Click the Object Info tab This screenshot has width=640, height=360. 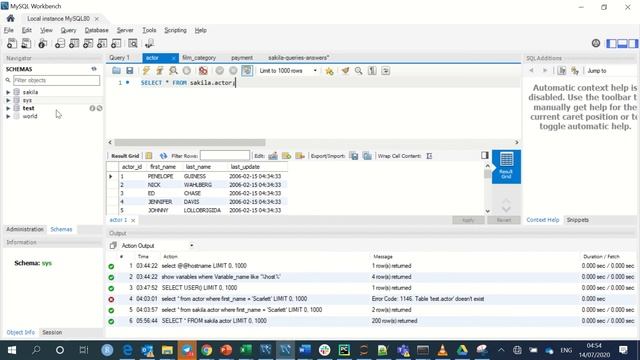point(20,332)
